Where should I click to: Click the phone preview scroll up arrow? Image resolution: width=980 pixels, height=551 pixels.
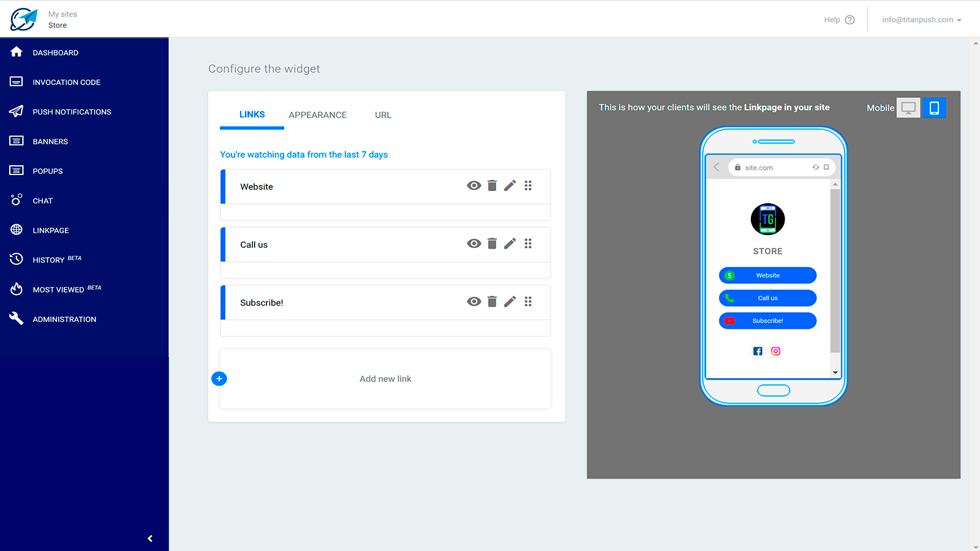pos(835,184)
